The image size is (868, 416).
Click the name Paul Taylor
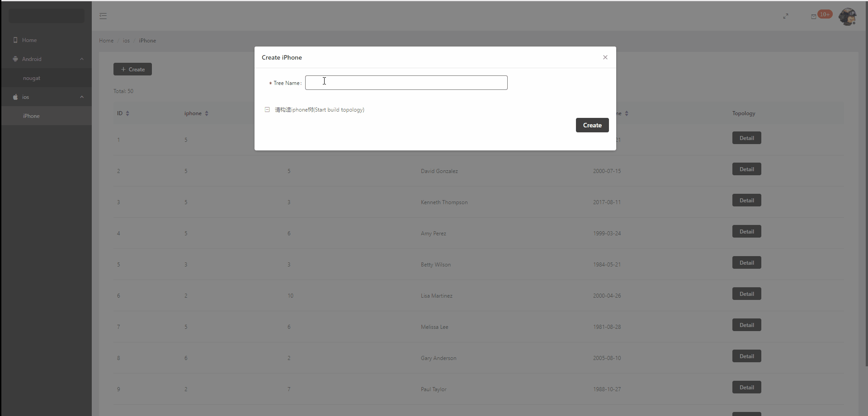434,389
